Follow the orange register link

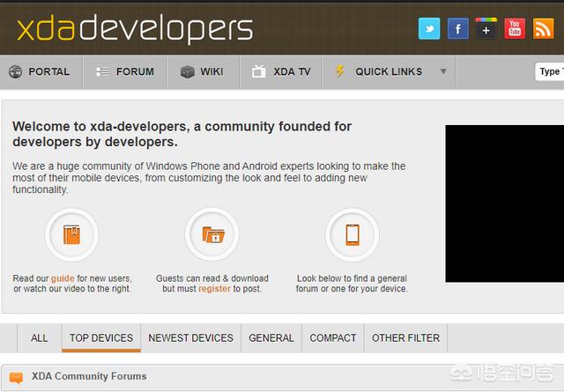coord(214,289)
